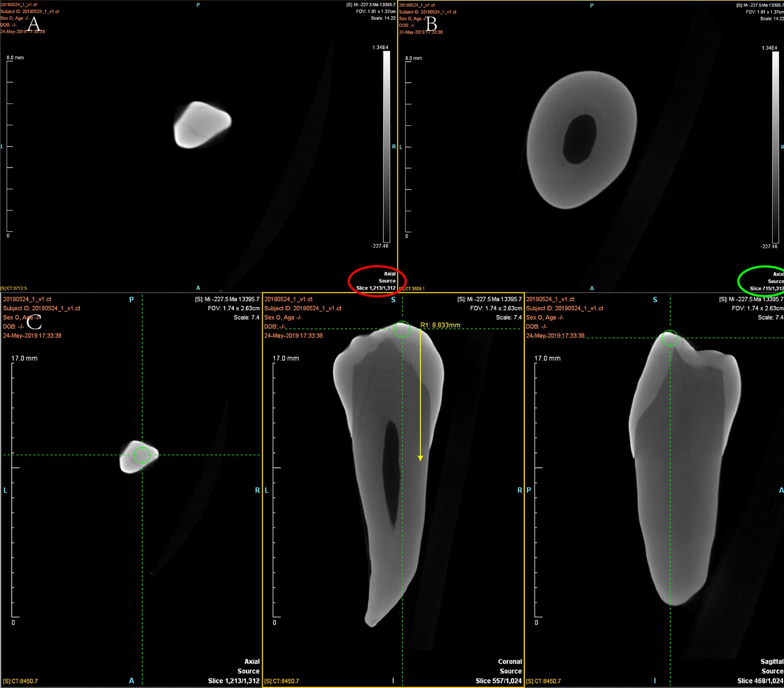Click the tooth cross-section in panel A
The height and width of the screenshot is (688, 784).
click(202, 124)
